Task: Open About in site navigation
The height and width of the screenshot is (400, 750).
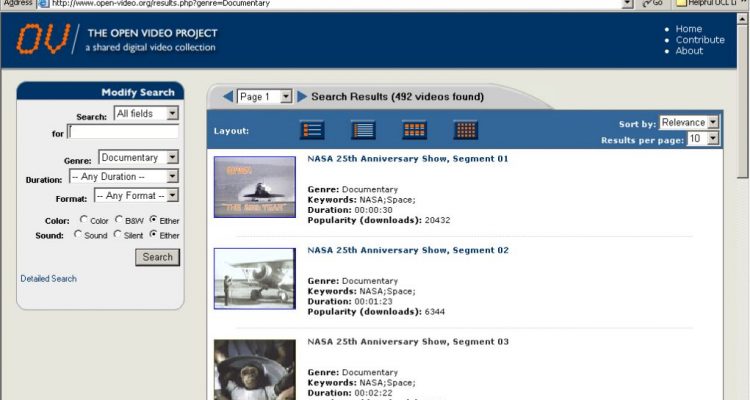Action: click(689, 51)
